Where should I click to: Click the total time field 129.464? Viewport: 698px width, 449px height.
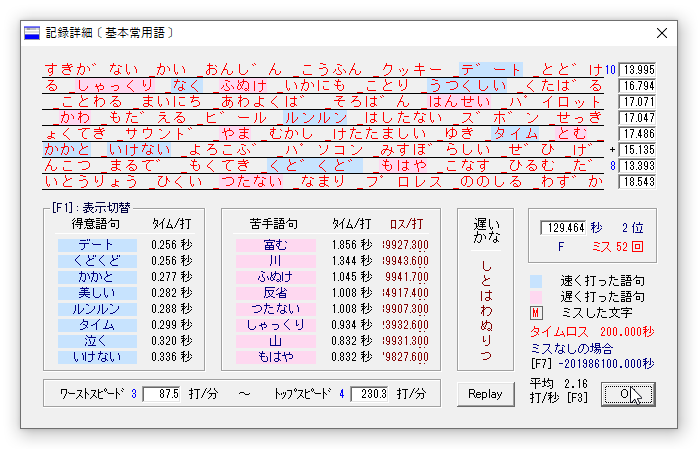coord(563,228)
